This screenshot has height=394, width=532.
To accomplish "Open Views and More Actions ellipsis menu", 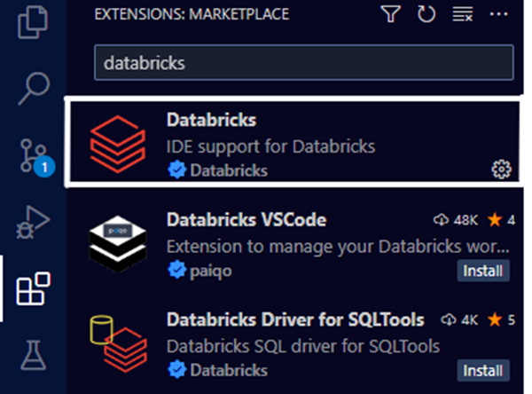I will [x=498, y=14].
